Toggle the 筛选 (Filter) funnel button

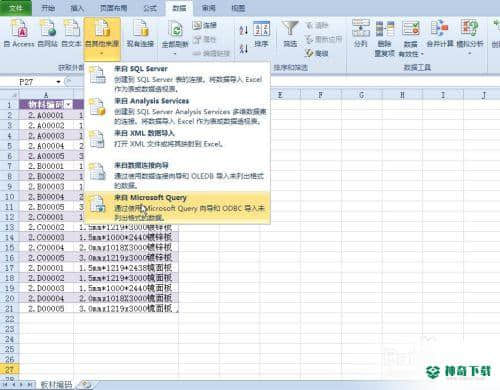pyautogui.click(x=290, y=33)
